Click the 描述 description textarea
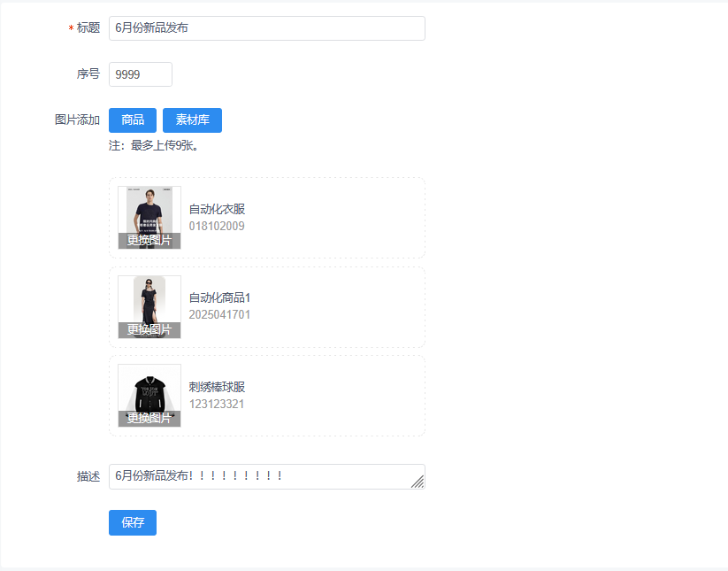This screenshot has height=571, width=728. (x=267, y=476)
